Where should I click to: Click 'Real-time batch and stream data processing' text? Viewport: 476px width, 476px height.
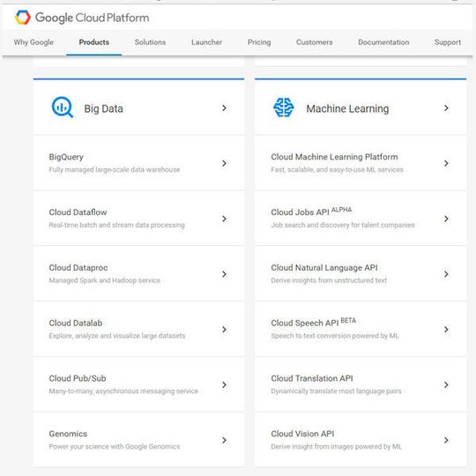pos(117,225)
